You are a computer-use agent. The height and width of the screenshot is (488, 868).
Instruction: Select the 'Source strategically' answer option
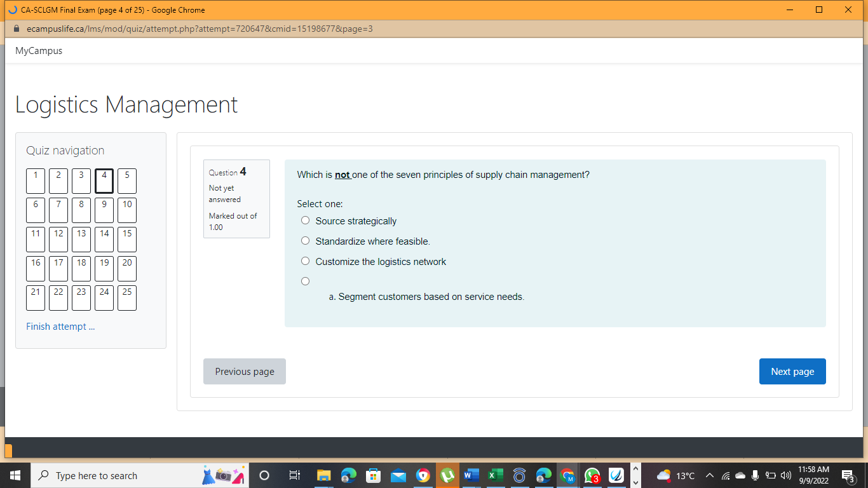[305, 220]
